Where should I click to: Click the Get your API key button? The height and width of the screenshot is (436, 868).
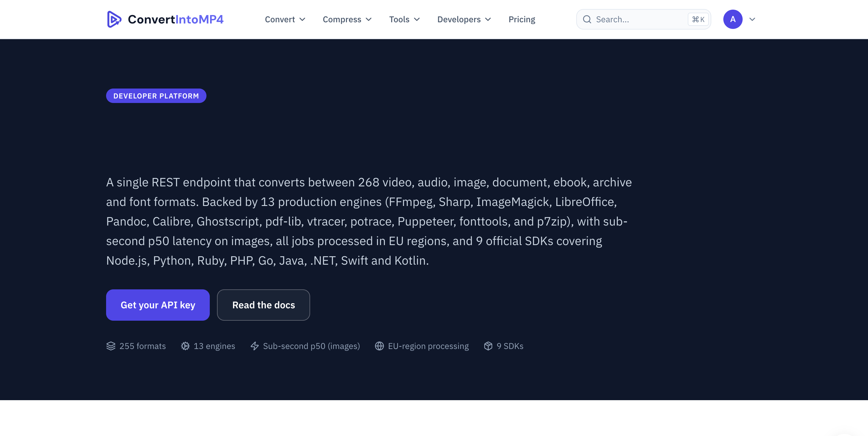click(158, 305)
